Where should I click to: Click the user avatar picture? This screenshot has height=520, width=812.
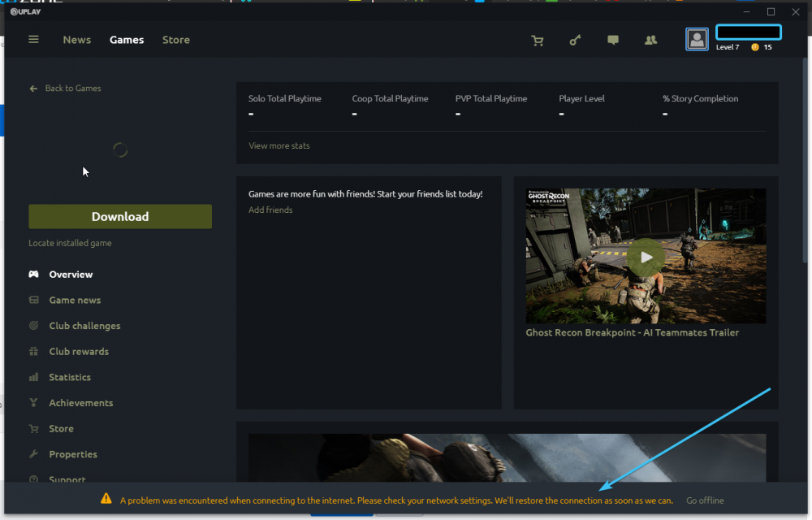[697, 39]
